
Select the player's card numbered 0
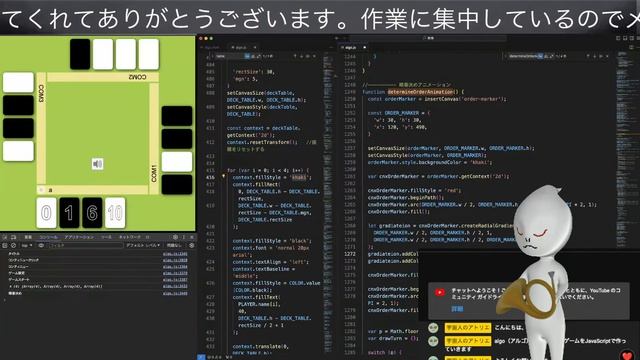(x=46, y=213)
